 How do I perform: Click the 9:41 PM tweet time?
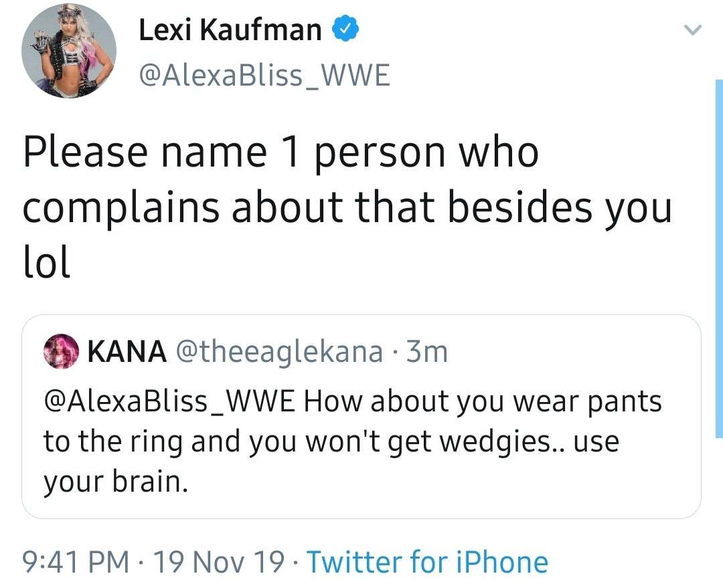tap(76, 562)
